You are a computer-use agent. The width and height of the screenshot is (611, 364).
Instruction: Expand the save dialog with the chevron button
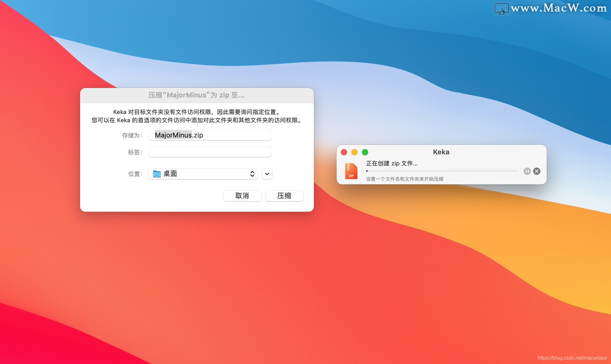267,174
